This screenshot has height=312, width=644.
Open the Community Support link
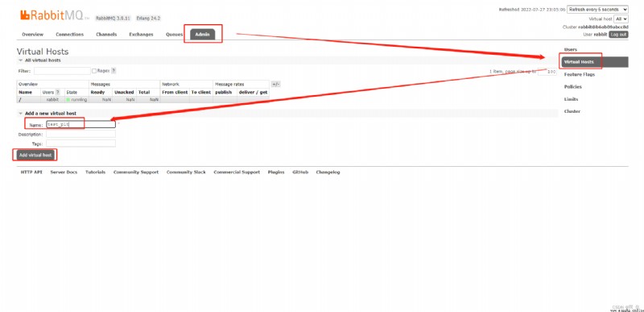click(136, 173)
